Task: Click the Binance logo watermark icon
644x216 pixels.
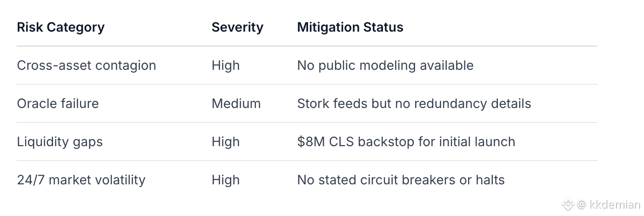Action: pos(568,204)
